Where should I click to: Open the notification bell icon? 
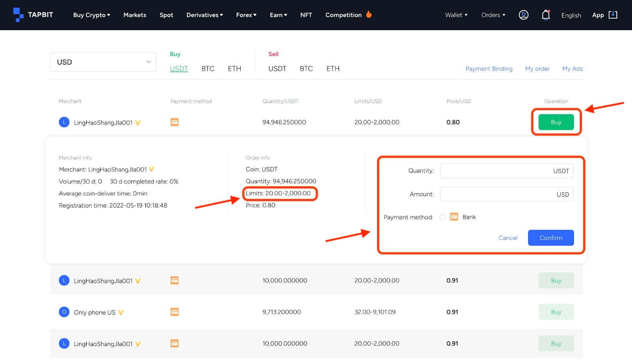click(x=545, y=15)
